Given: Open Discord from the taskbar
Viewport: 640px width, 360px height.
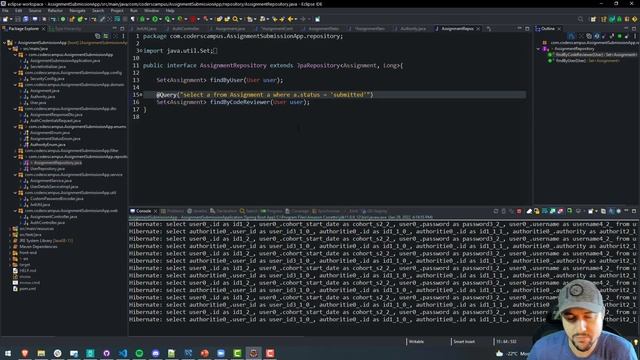Looking at the screenshot, I should pos(156,353).
